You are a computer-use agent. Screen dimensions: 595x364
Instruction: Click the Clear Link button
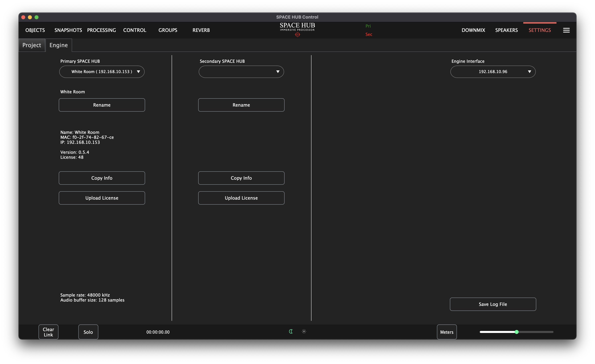coord(48,332)
